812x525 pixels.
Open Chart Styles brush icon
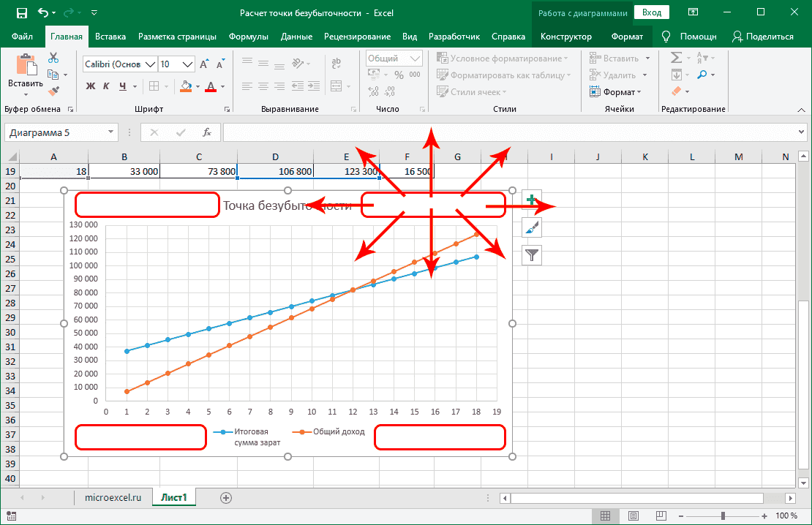coord(531,227)
